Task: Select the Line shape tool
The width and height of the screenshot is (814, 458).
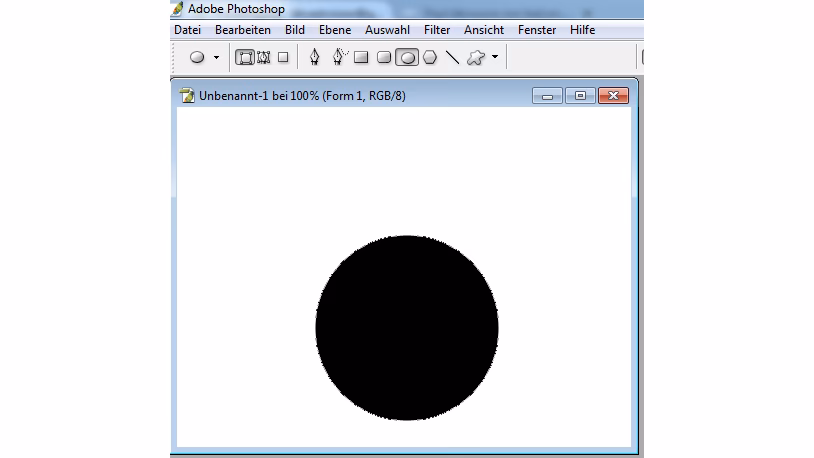Action: coord(452,57)
